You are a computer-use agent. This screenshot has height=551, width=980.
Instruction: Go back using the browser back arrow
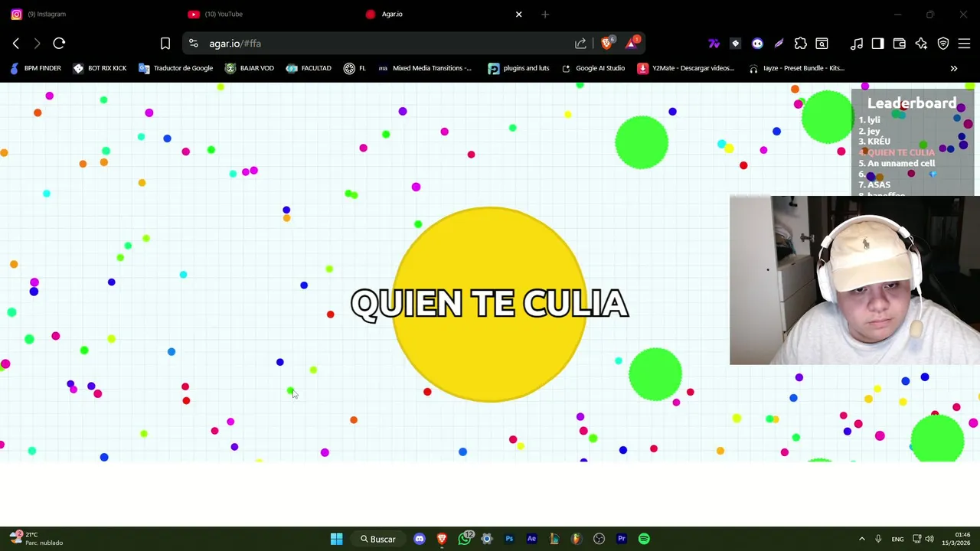click(16, 44)
